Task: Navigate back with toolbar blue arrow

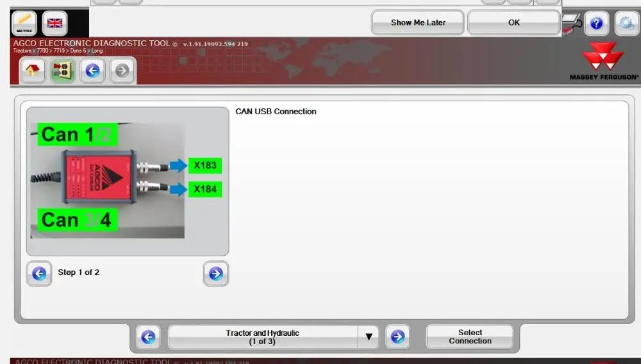Action: 92,70
